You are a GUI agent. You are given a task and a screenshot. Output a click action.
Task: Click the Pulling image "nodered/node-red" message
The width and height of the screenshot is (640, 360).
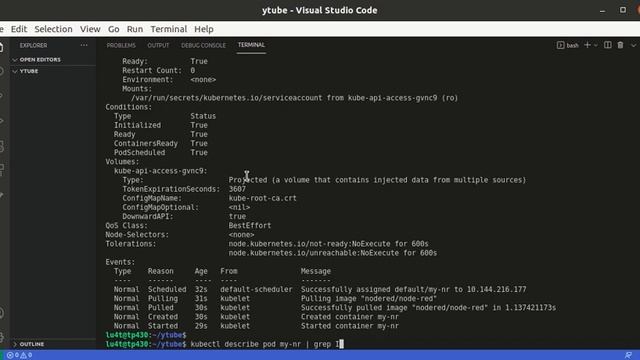pyautogui.click(x=369, y=298)
